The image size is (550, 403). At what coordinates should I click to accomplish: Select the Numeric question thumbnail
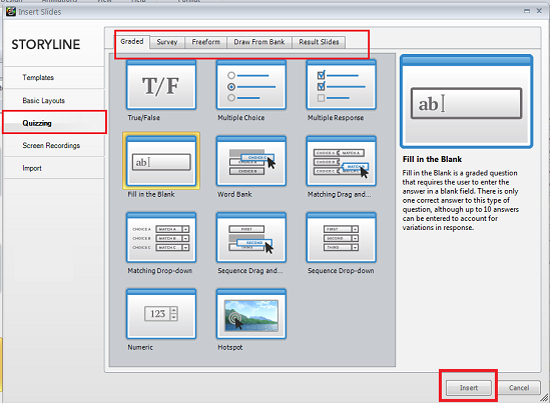pos(161,314)
